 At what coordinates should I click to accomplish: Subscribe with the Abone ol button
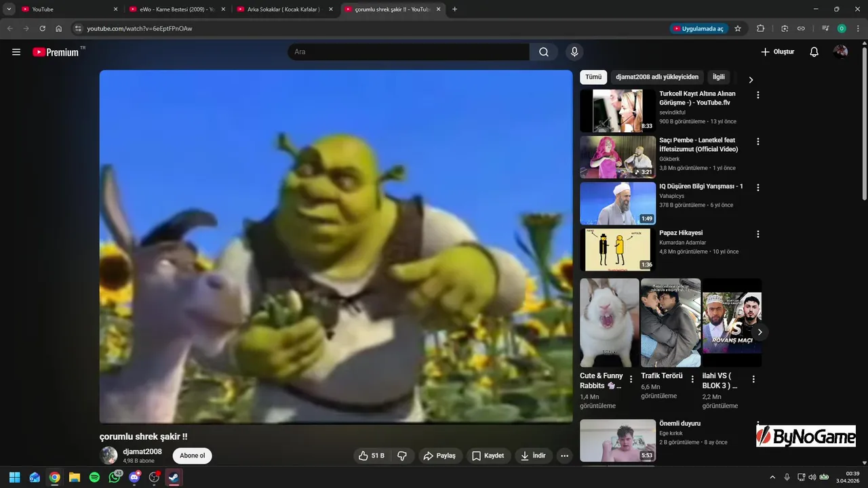tap(192, 455)
